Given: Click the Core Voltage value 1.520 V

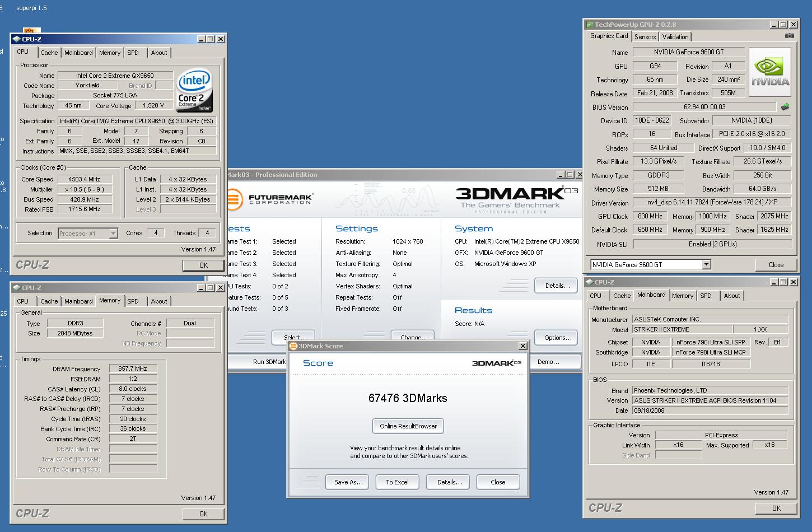Looking at the screenshot, I should pyautogui.click(x=153, y=105).
